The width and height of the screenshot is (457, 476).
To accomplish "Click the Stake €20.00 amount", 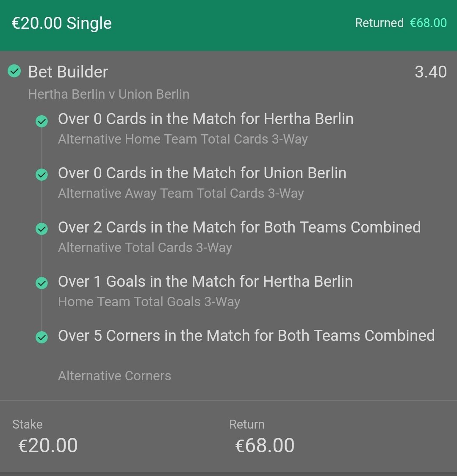I will pyautogui.click(x=48, y=446).
